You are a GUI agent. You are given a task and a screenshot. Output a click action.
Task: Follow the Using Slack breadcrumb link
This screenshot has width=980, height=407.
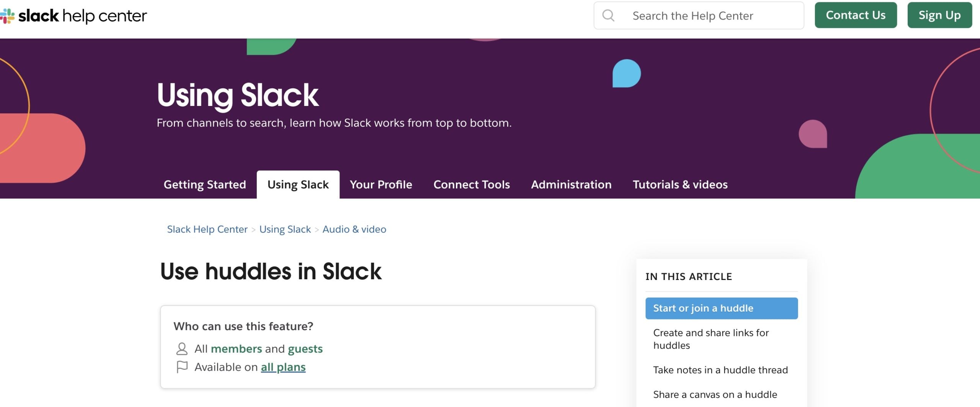coord(285,229)
